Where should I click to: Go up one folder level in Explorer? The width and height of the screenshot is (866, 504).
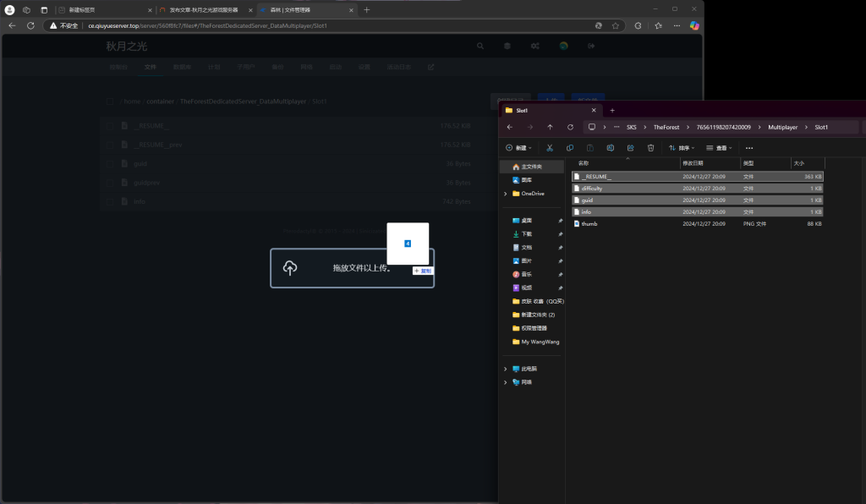pyautogui.click(x=550, y=127)
